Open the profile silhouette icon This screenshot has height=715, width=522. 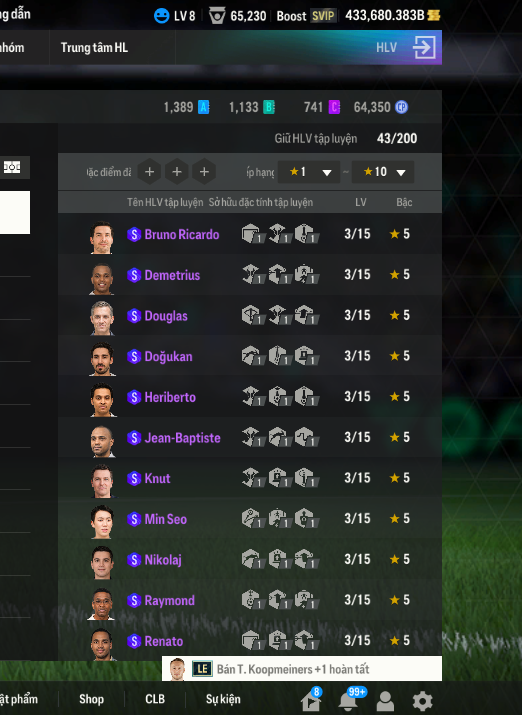point(385,701)
